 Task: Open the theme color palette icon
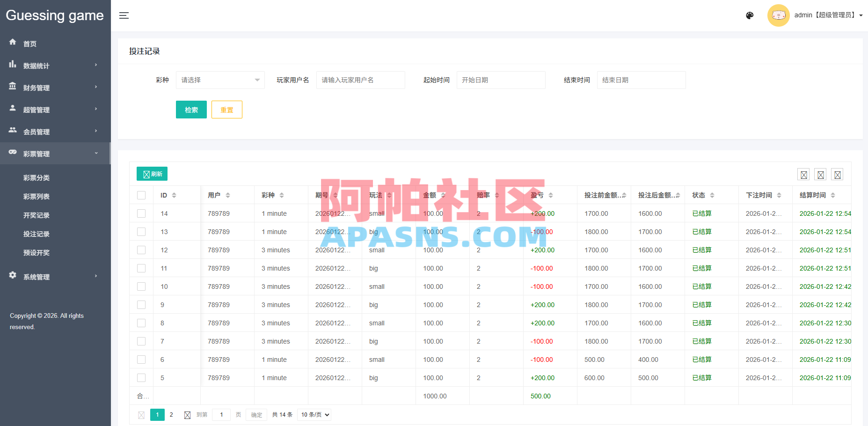click(750, 15)
